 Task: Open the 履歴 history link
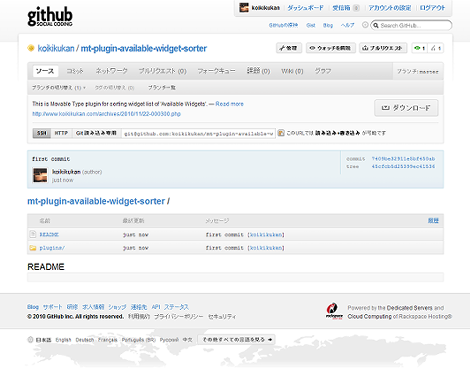tap(433, 221)
